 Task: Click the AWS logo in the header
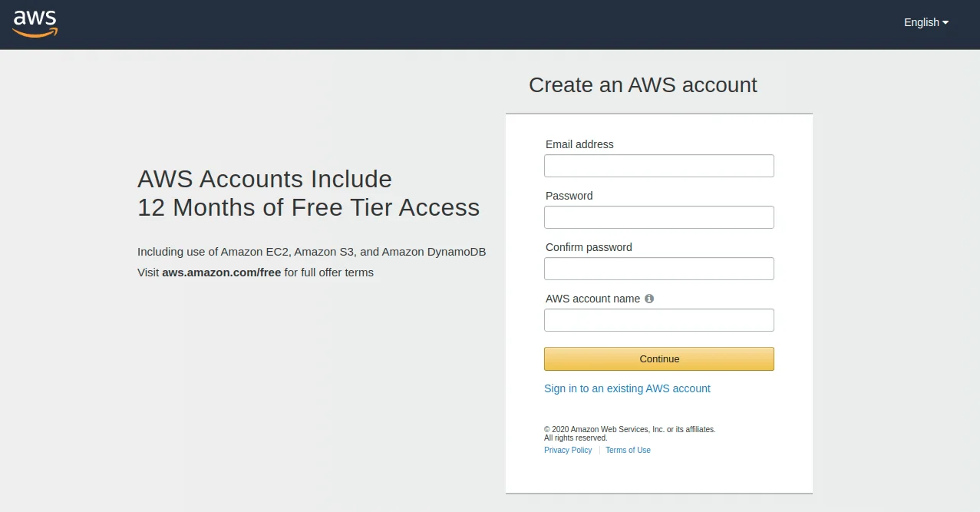[x=35, y=23]
